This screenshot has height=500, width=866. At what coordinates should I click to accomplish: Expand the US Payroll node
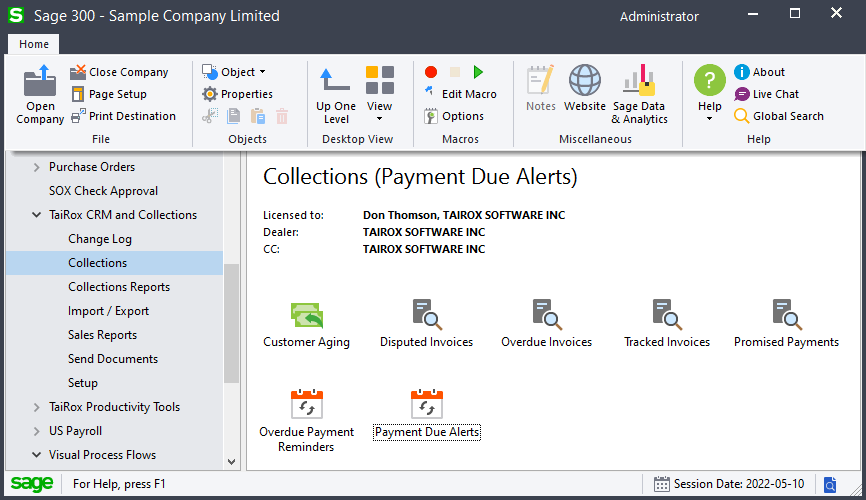36,431
